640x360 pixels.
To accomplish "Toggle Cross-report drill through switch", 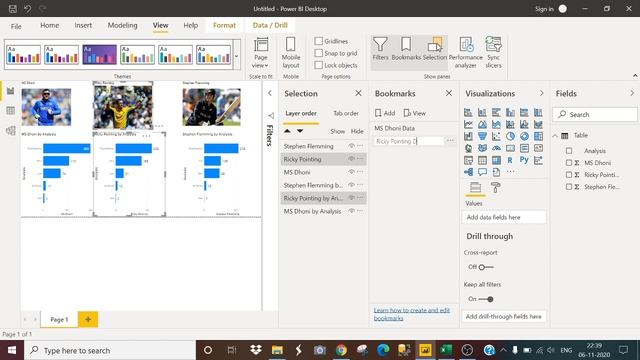I will (x=486, y=267).
